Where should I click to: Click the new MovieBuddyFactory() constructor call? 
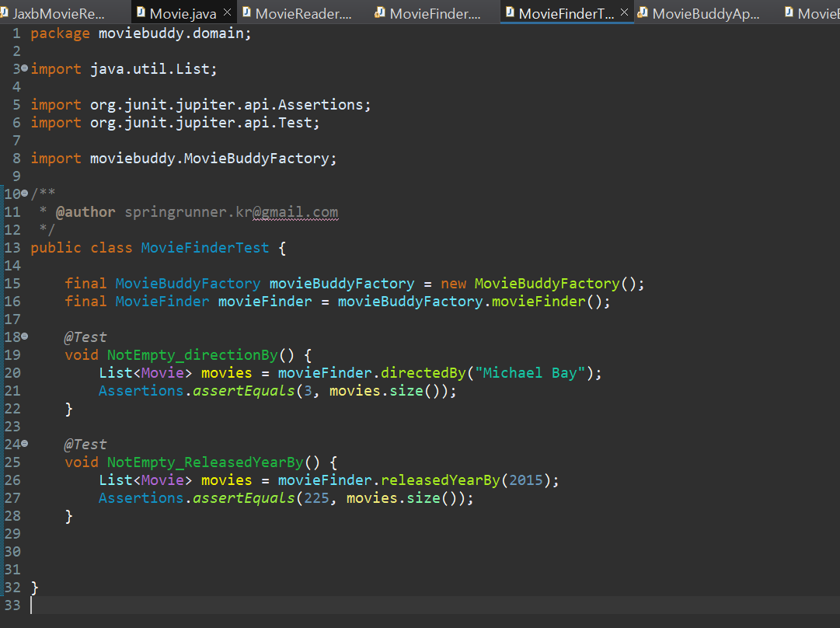tap(542, 284)
